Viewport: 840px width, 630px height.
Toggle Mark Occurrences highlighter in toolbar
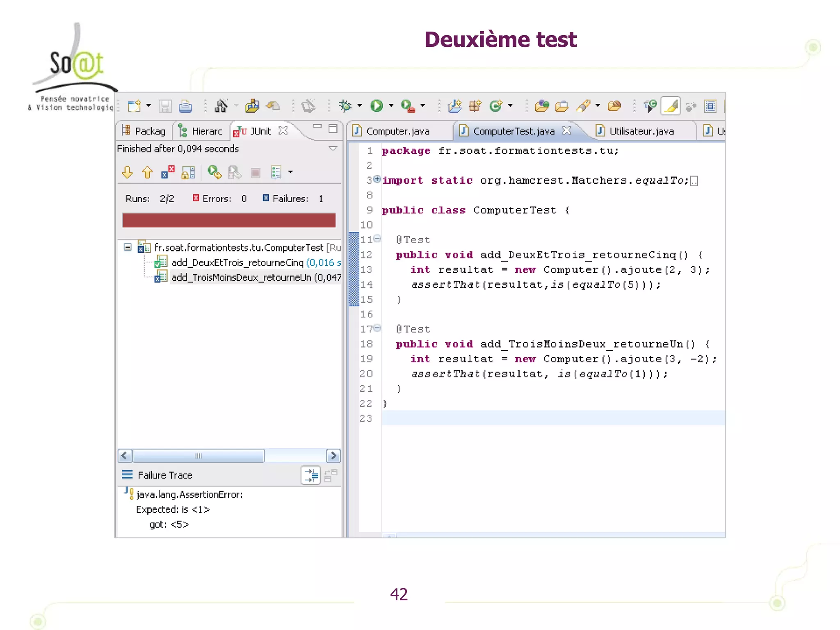tap(671, 106)
